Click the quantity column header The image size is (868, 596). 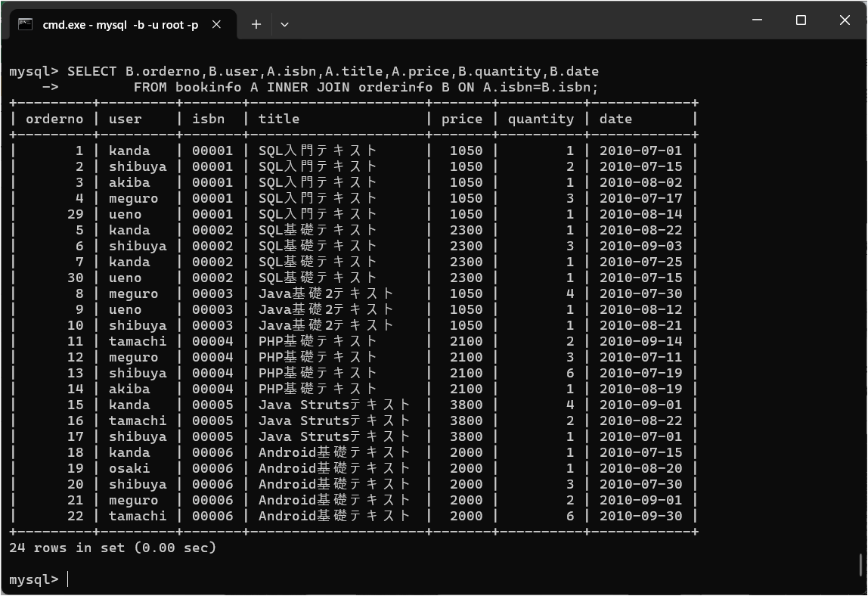coord(540,119)
